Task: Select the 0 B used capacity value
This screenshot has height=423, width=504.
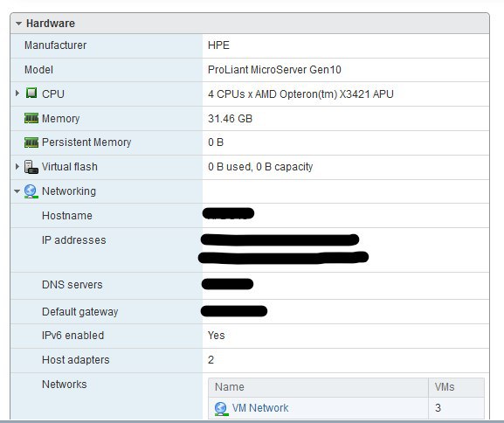Action: tap(260, 167)
